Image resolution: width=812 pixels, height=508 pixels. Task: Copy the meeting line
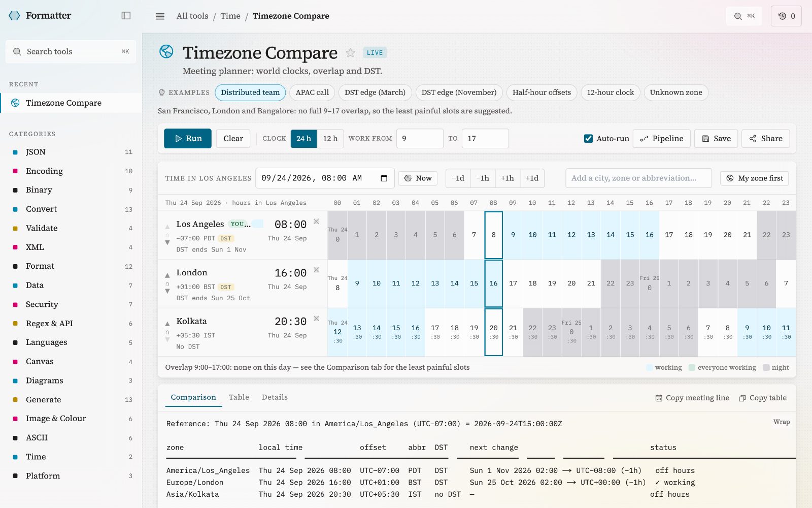[692, 398]
